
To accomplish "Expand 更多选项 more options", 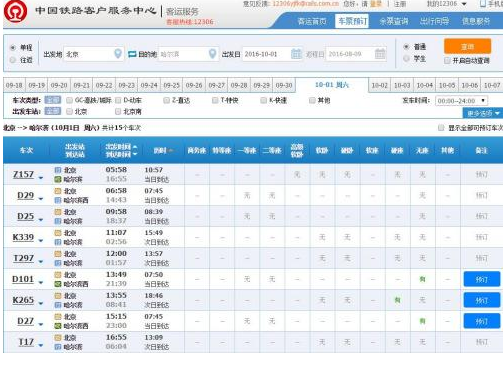I will pyautogui.click(x=483, y=113).
